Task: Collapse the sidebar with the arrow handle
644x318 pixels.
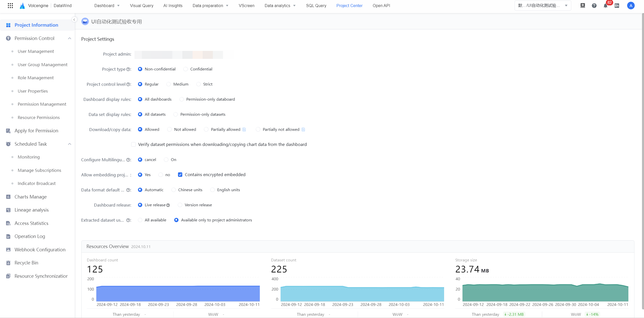Action: pos(74,20)
